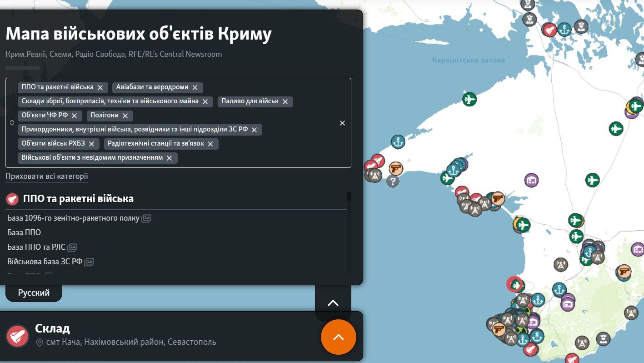This screenshot has height=363, width=644.
Task: Clear all selected category filters
Action: point(343,123)
